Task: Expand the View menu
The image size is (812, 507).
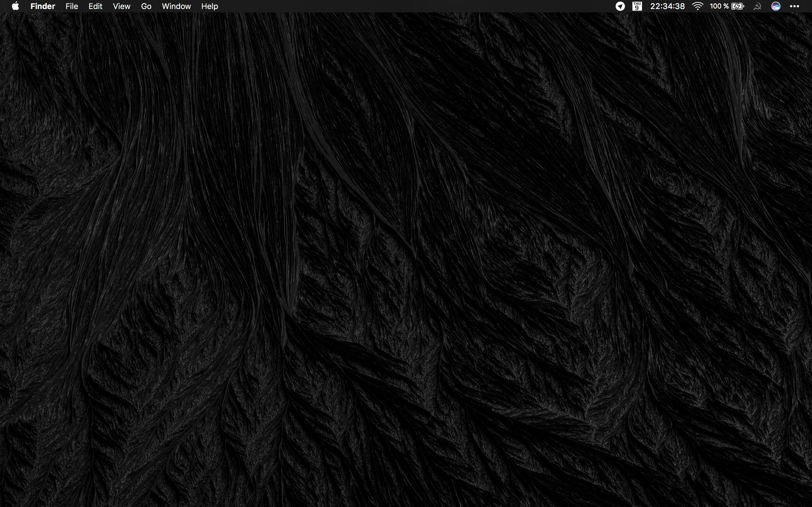Action: click(x=122, y=6)
